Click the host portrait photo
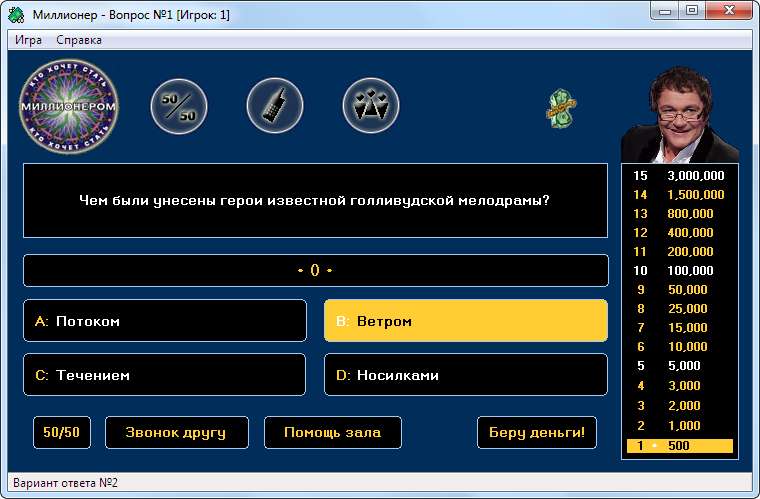 [x=680, y=114]
